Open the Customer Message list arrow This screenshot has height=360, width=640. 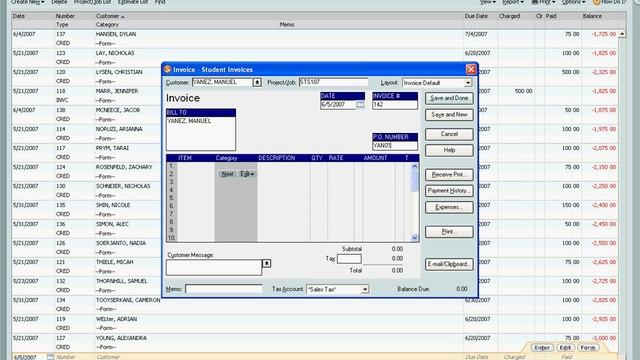coord(267,264)
